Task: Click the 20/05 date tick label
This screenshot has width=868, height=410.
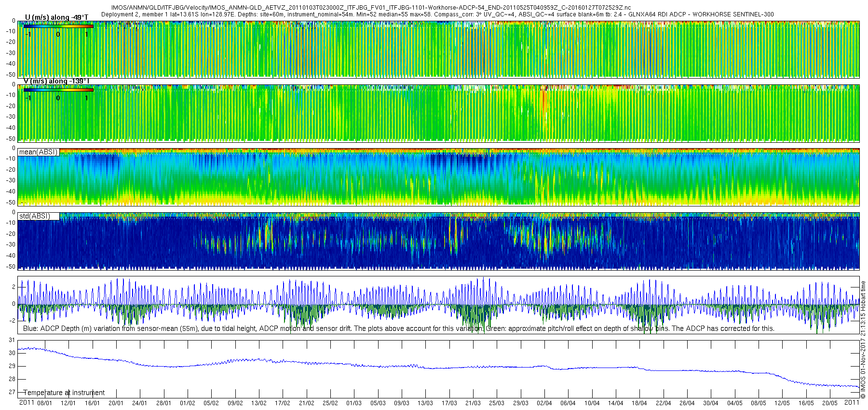Action: pyautogui.click(x=830, y=403)
